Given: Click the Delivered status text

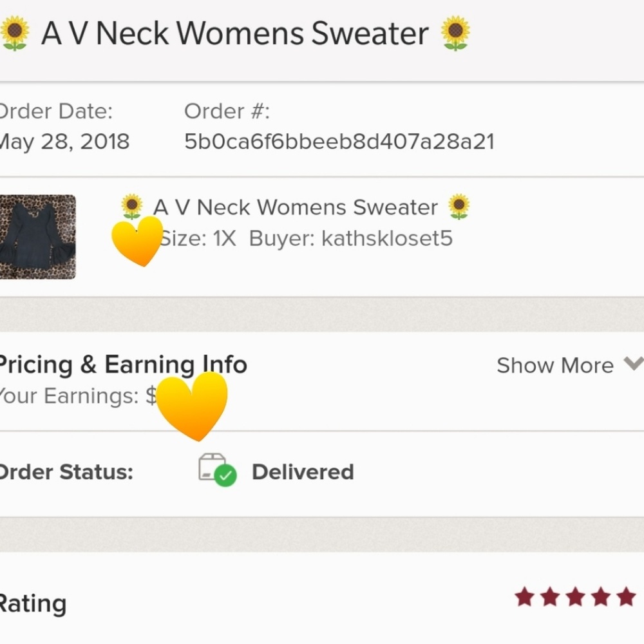Looking at the screenshot, I should coord(303,472).
